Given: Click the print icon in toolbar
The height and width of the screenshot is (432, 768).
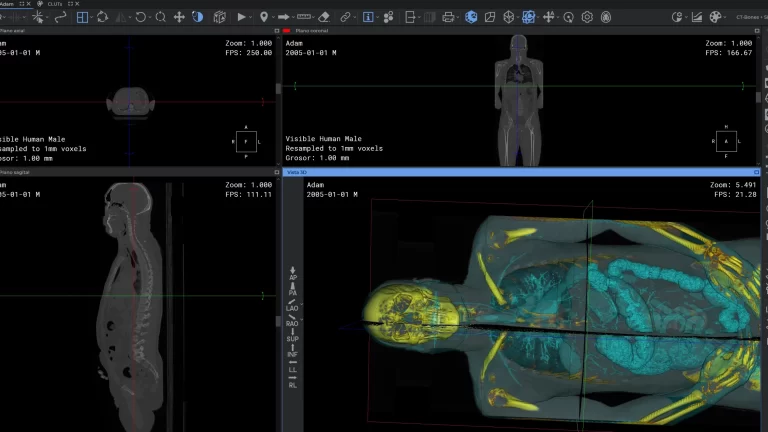Looking at the screenshot, I should tap(448, 17).
